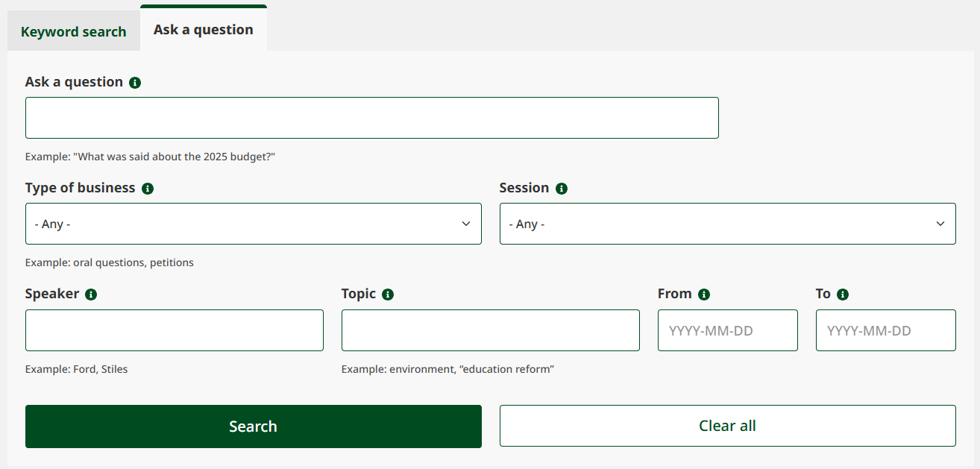Open the Type of business dropdown

click(254, 224)
